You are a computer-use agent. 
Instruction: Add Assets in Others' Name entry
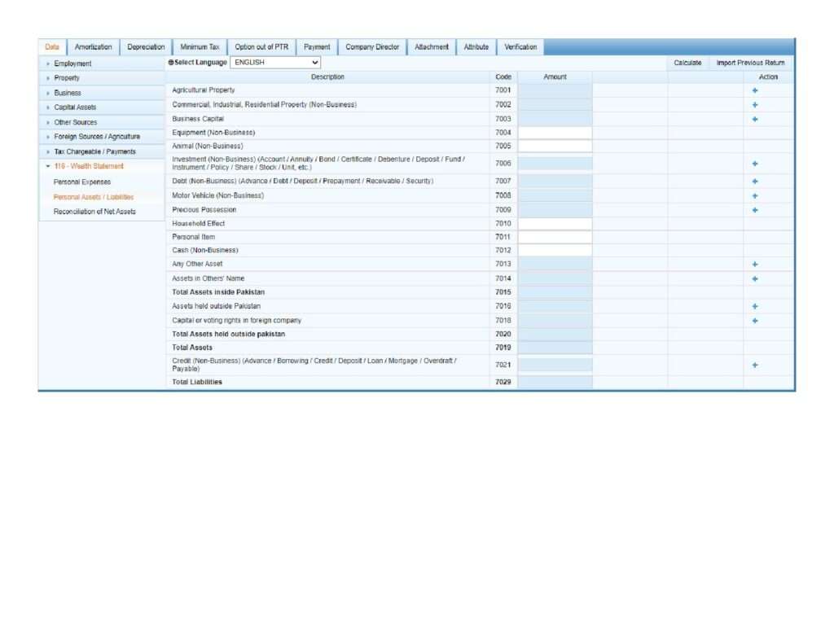tap(755, 279)
